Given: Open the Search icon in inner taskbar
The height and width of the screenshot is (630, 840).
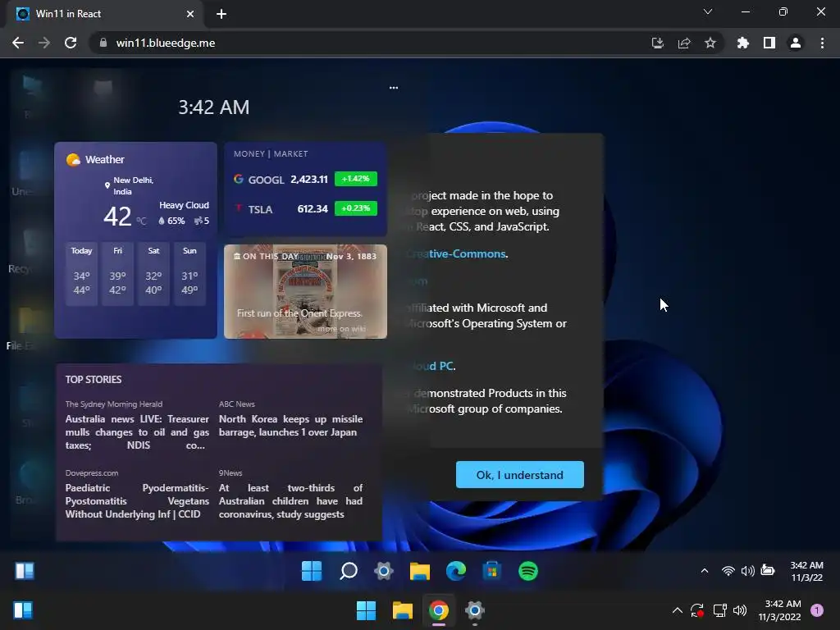Looking at the screenshot, I should (x=348, y=571).
